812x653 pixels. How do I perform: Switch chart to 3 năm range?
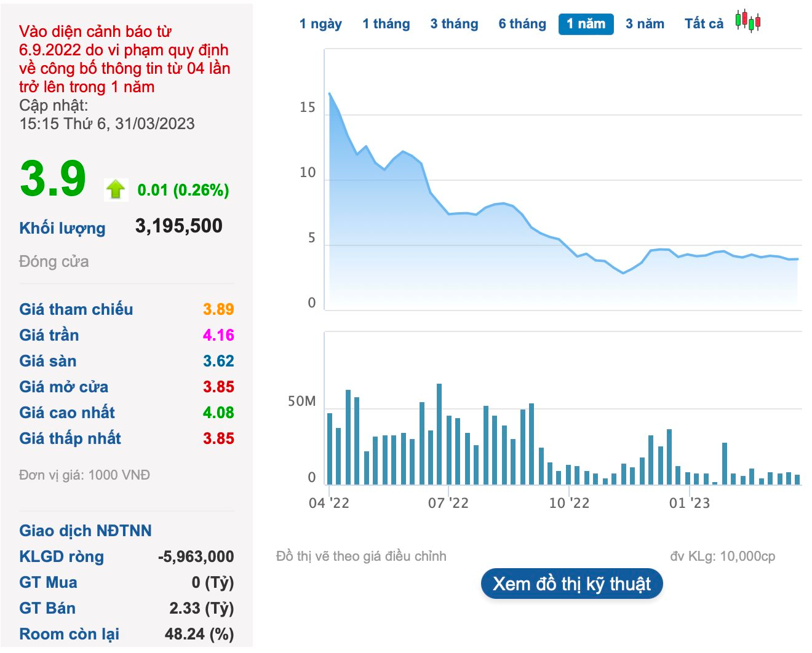pyautogui.click(x=645, y=24)
